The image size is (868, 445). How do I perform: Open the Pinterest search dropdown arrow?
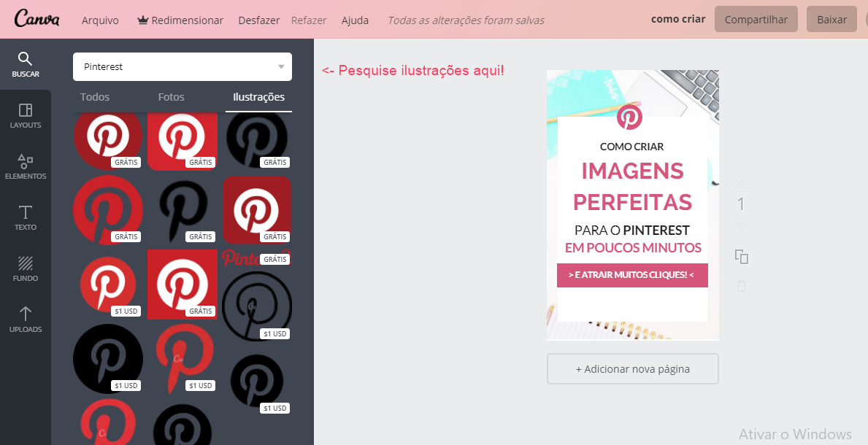coord(281,67)
